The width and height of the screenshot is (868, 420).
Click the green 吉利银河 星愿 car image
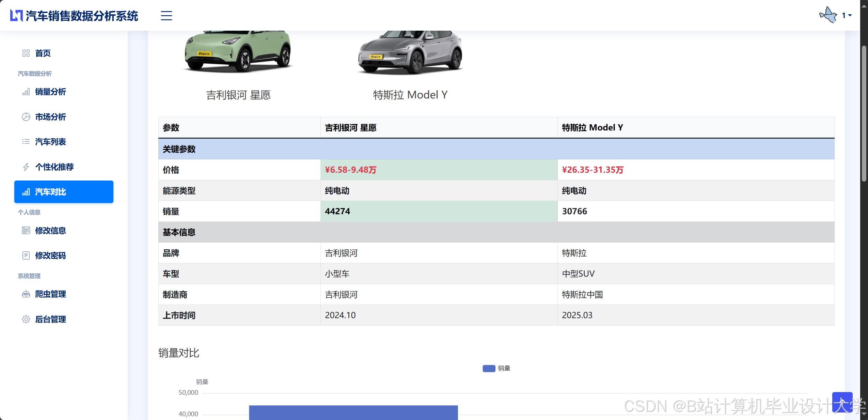point(238,51)
